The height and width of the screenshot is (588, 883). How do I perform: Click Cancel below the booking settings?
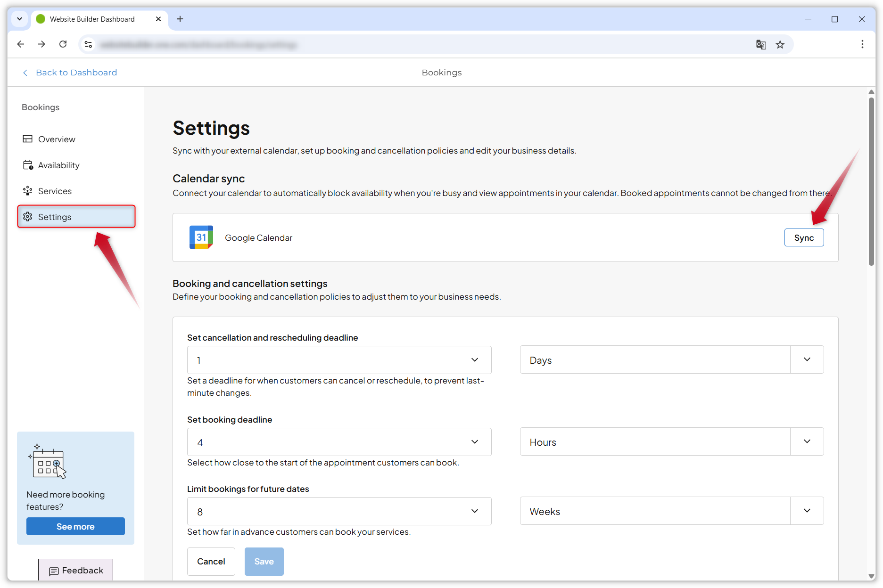coord(211,561)
